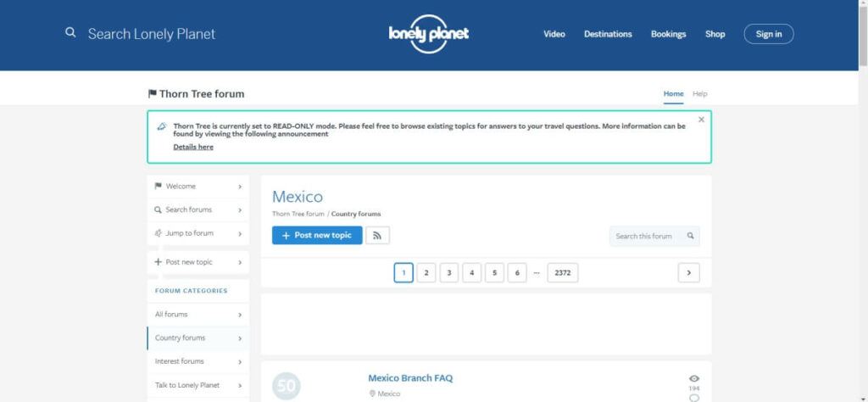Click the Thorn Tree forum breadcrumb

pos(298,214)
